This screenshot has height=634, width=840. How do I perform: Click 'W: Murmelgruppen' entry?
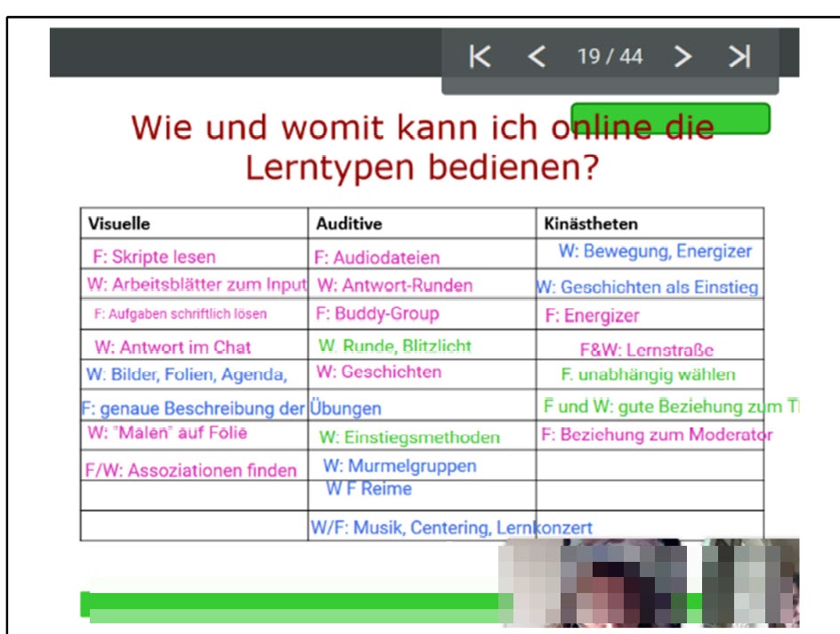400,466
